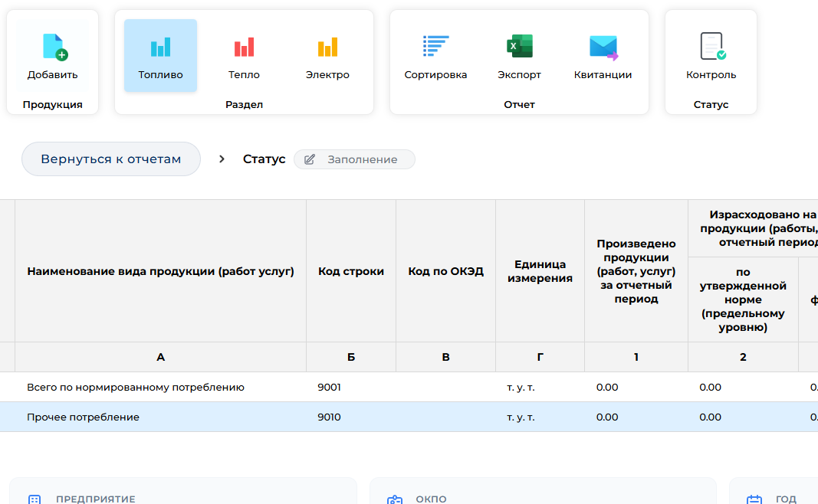The height and width of the screenshot is (504, 818).
Task: Select row Всего по нормированному потреблению
Action: click(136, 388)
